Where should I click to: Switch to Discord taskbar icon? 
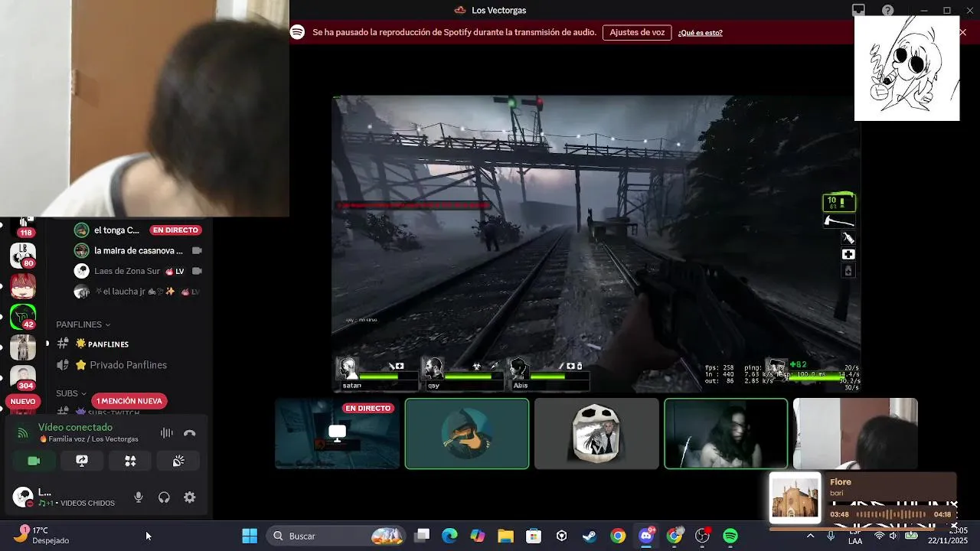[646, 536]
